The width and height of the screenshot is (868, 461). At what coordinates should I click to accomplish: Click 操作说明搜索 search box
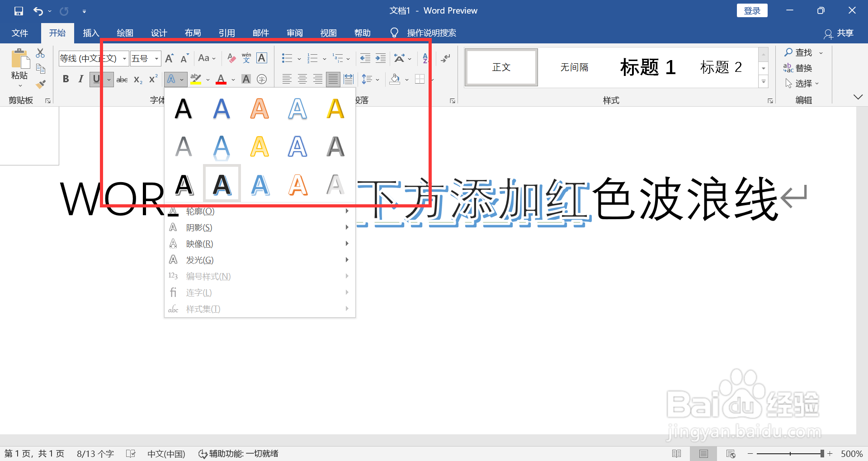[x=431, y=33]
